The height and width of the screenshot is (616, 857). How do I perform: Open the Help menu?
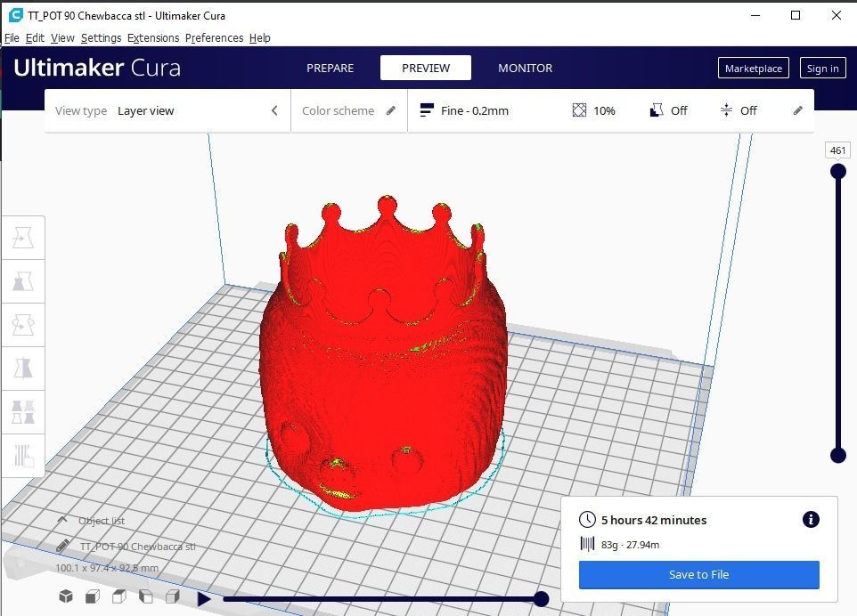[259, 37]
